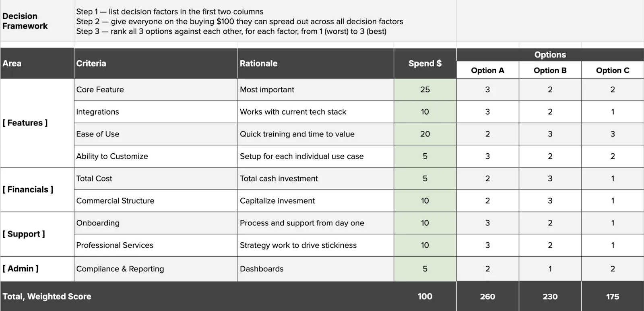Select the [ Support ] area cell

click(x=37, y=234)
